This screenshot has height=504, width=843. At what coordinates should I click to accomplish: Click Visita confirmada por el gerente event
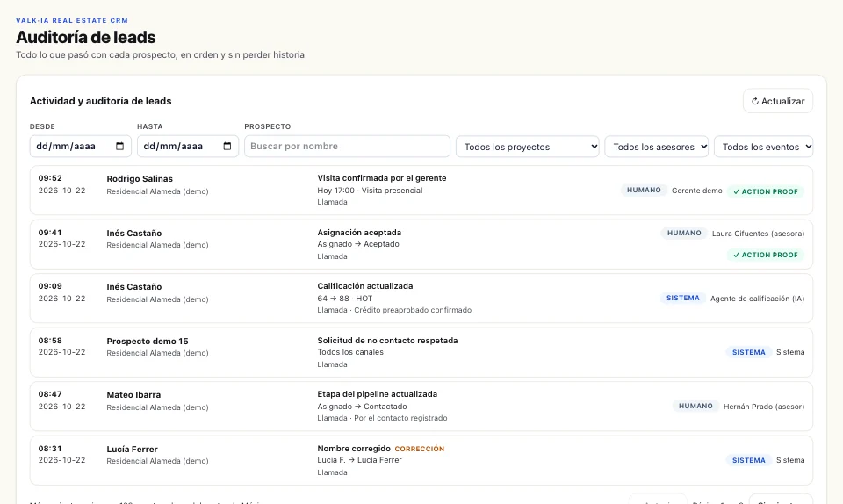click(382, 178)
